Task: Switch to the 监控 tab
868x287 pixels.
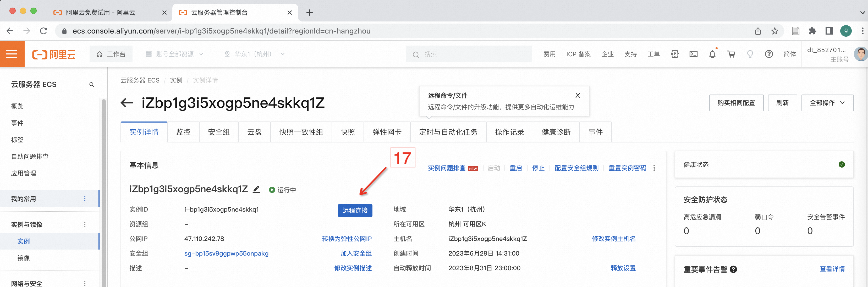Action: [183, 132]
